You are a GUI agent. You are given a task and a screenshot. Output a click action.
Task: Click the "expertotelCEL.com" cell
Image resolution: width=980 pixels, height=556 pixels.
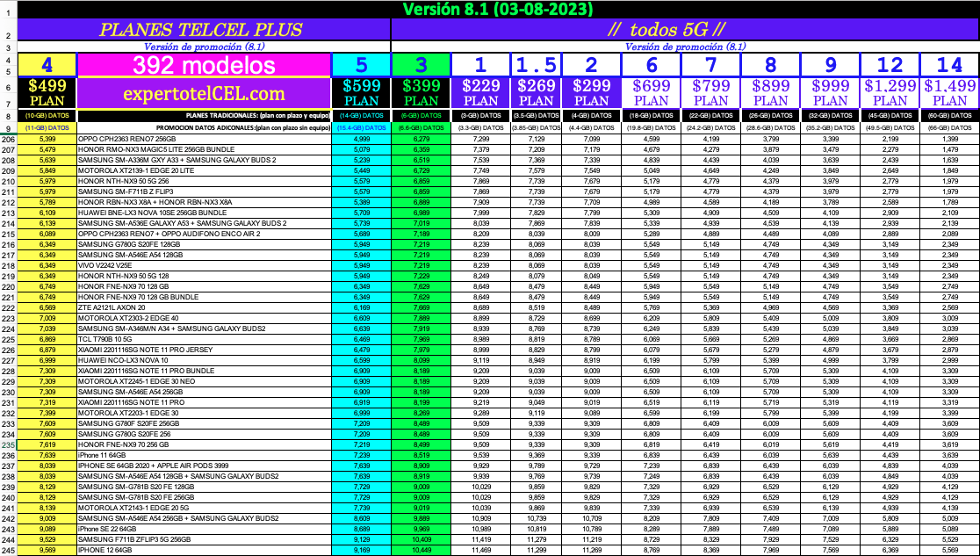(203, 93)
